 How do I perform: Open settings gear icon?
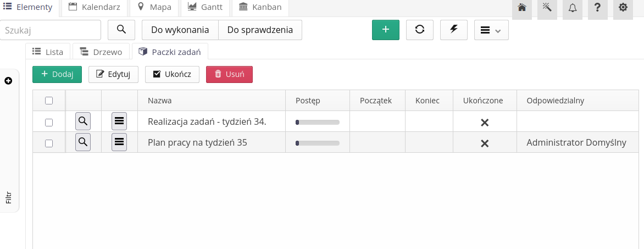tap(623, 8)
